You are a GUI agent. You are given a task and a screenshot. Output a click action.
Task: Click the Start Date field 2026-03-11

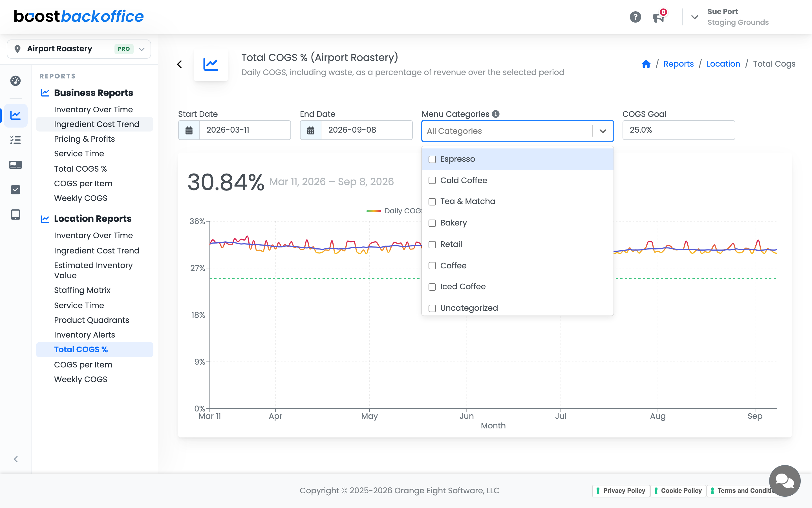coord(245,130)
